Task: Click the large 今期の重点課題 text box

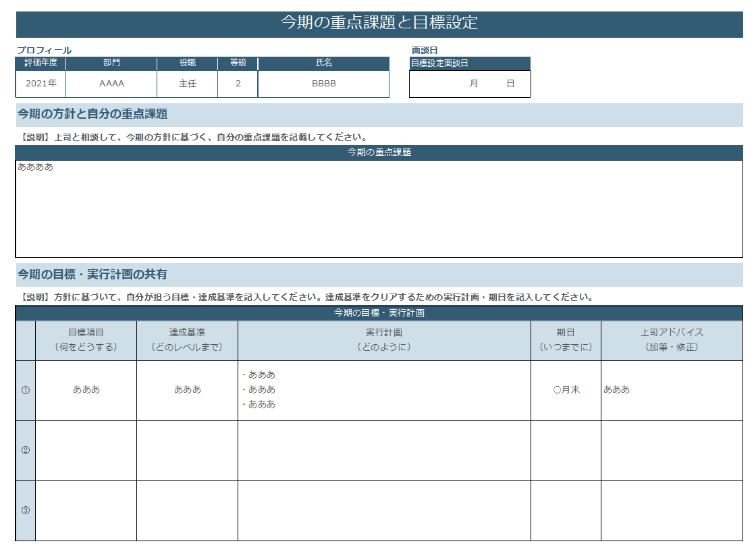Action: pos(379,209)
